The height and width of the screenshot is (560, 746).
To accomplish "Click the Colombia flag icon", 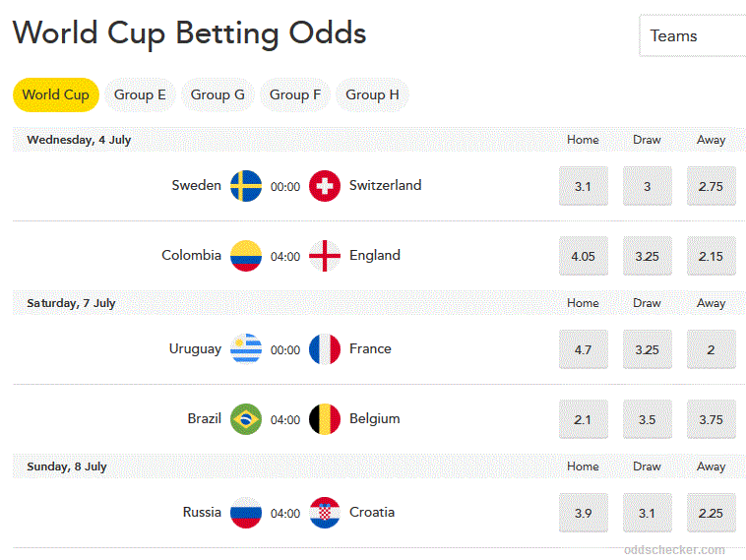I will 246,256.
